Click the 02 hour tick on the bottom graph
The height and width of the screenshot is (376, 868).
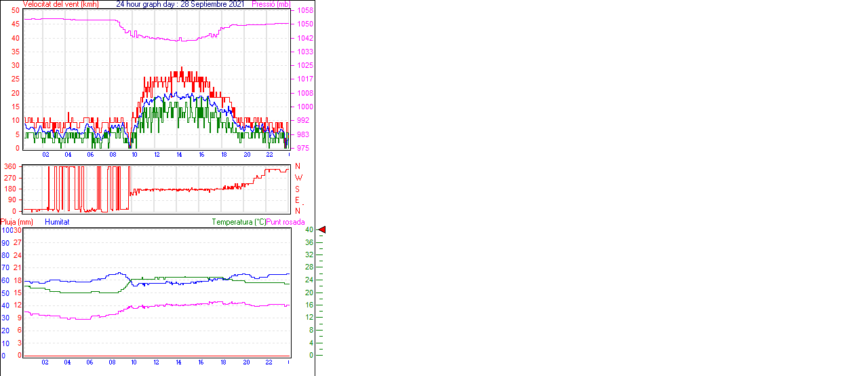point(45,362)
